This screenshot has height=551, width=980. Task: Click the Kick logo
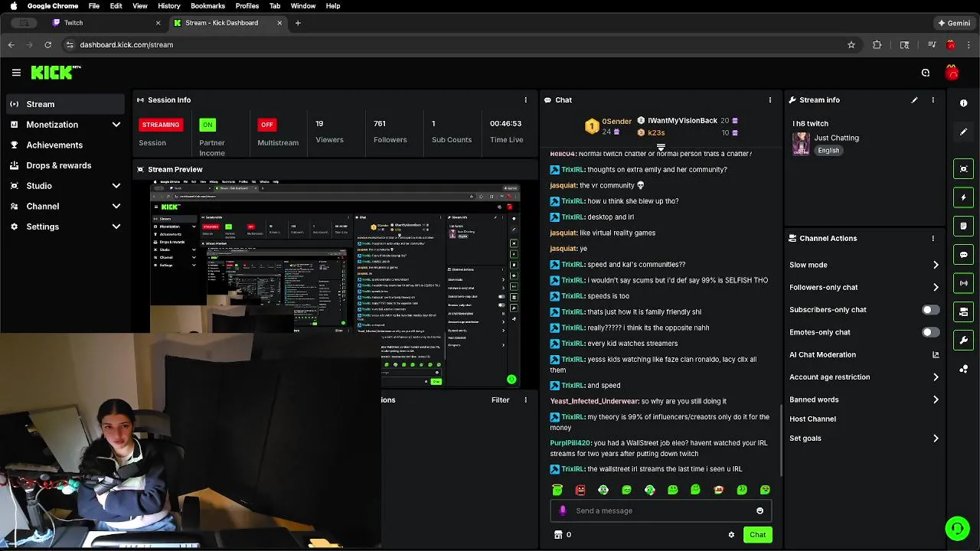pos(56,73)
